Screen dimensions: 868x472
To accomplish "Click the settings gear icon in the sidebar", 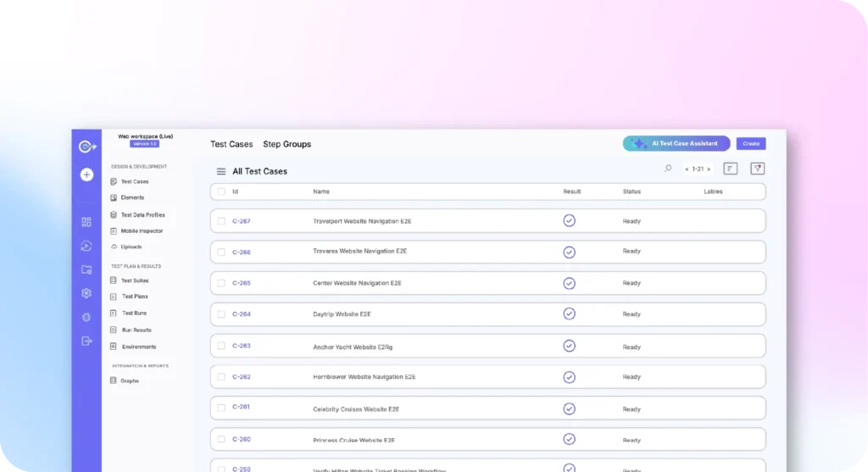I will (x=86, y=293).
